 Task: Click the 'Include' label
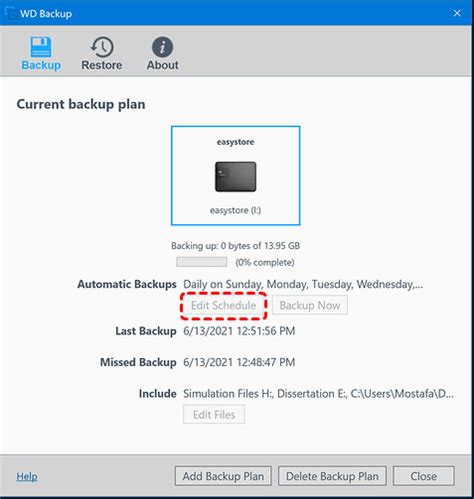tap(157, 394)
